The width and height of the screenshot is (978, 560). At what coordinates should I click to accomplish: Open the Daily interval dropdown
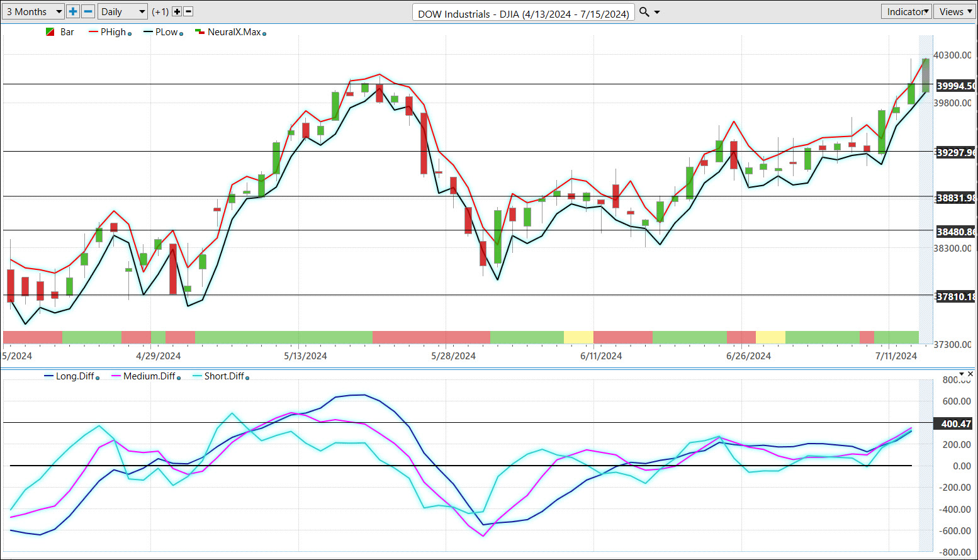(x=123, y=11)
